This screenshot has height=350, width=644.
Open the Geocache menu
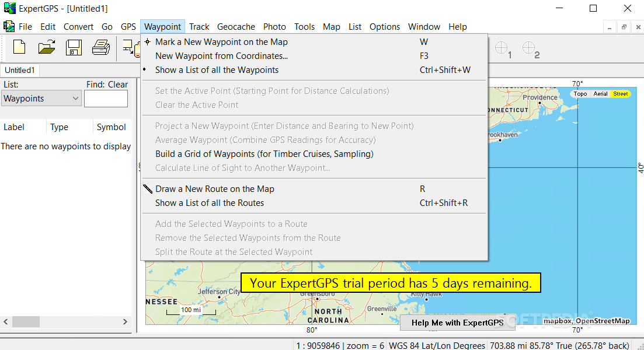point(236,27)
